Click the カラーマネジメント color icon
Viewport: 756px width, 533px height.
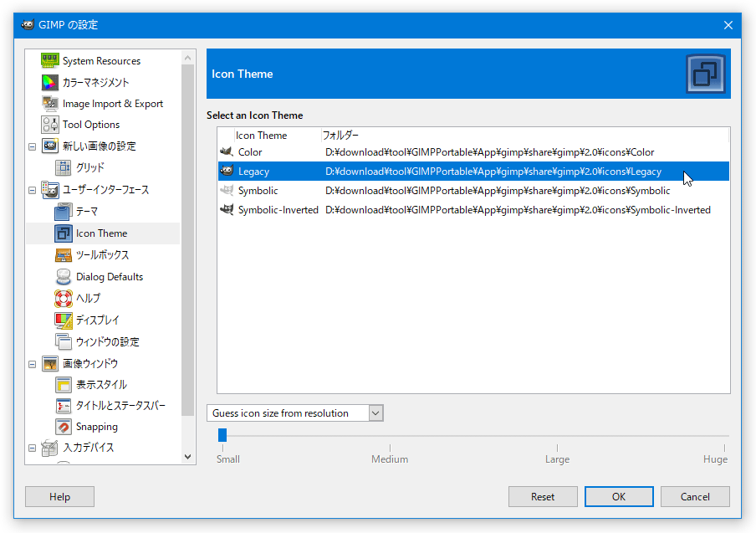(x=50, y=83)
